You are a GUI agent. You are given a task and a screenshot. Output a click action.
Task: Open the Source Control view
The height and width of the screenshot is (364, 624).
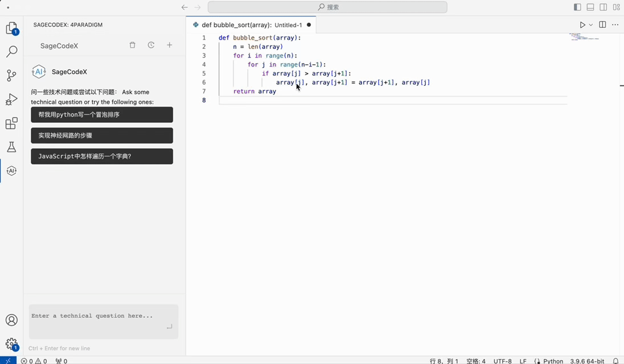[11, 75]
